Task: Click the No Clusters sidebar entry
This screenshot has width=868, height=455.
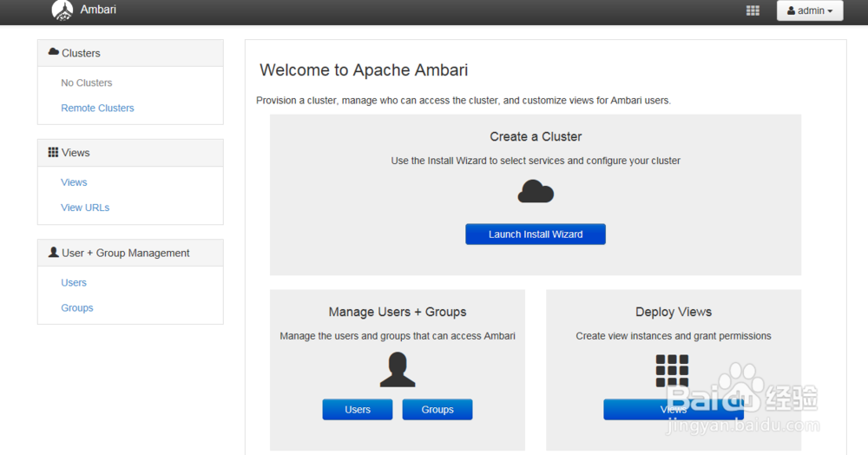Action: click(x=87, y=83)
